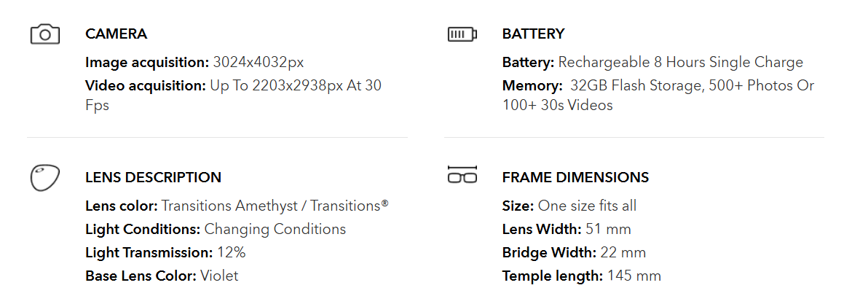
Task: Click the battery icon
Action: [462, 34]
